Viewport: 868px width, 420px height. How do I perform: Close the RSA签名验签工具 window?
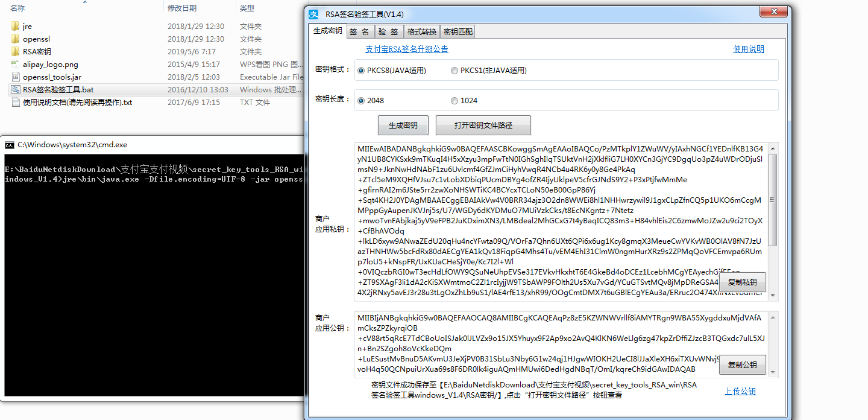click(773, 12)
